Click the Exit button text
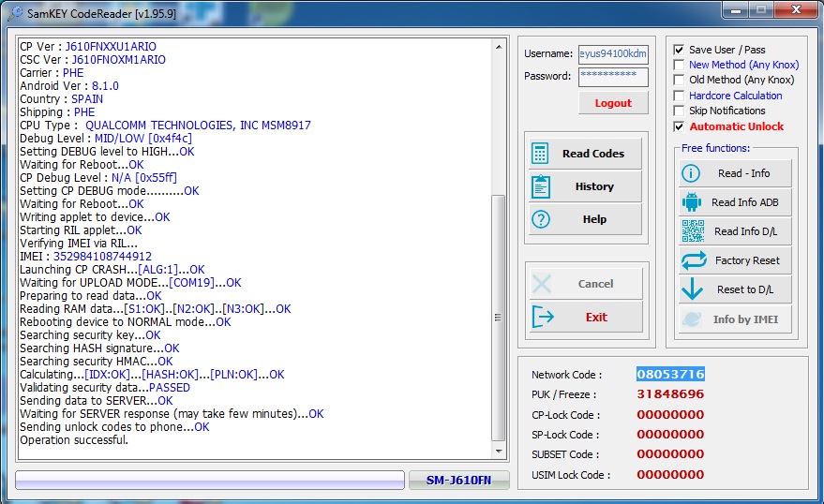The width and height of the screenshot is (824, 504). click(596, 317)
